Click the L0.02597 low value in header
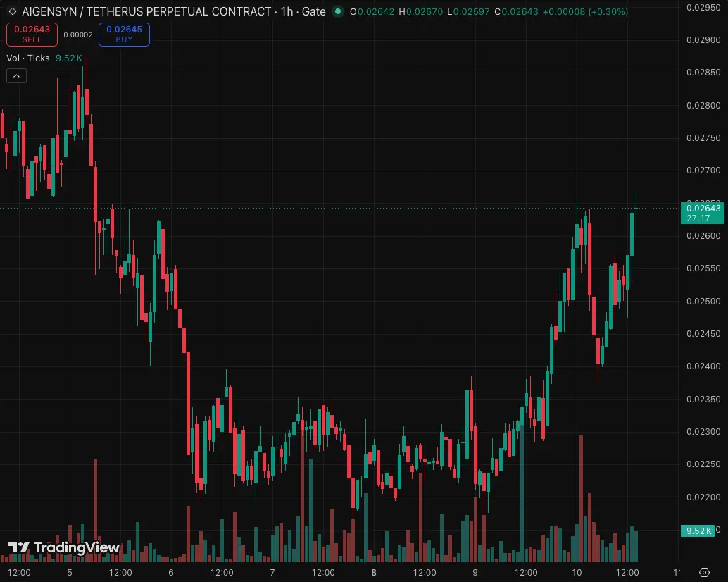This screenshot has height=582, width=728. point(468,11)
